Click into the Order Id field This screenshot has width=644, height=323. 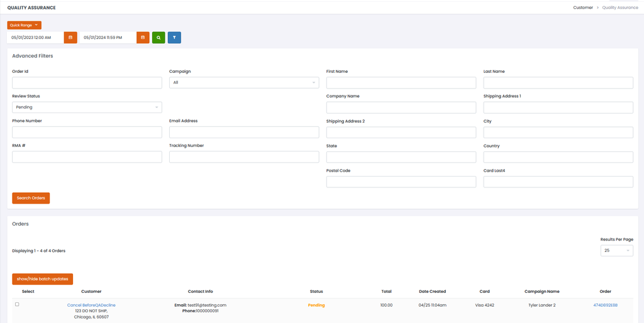[87, 83]
